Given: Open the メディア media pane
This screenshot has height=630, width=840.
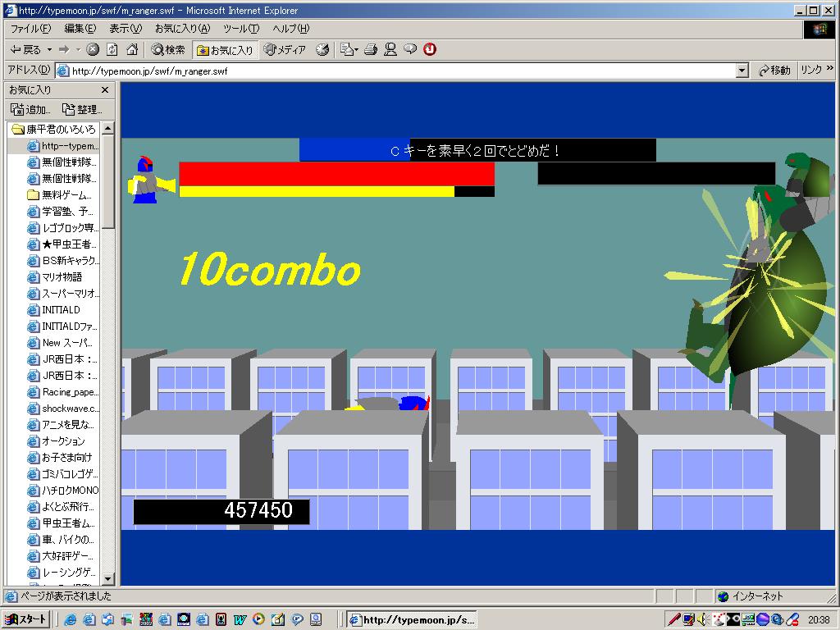Looking at the screenshot, I should point(285,50).
